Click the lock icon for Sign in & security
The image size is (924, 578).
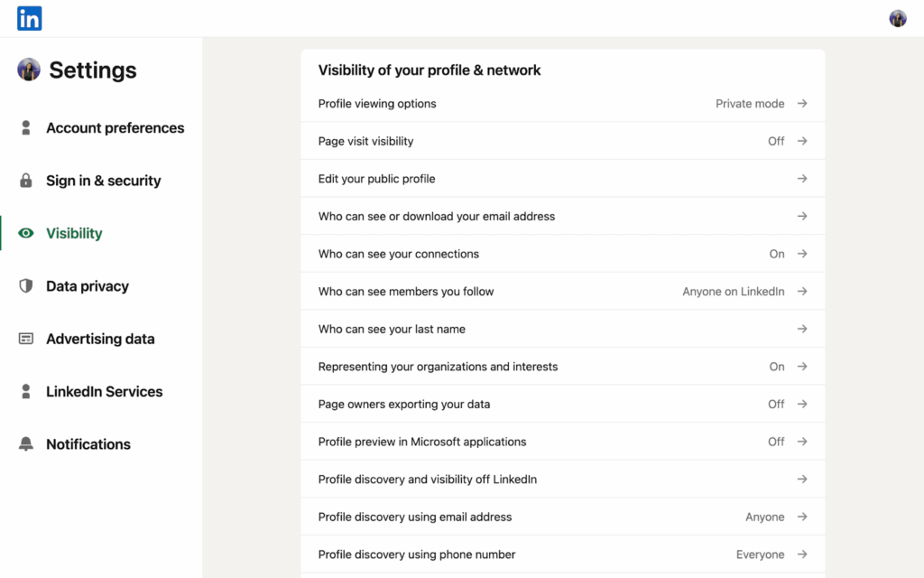[x=26, y=181]
